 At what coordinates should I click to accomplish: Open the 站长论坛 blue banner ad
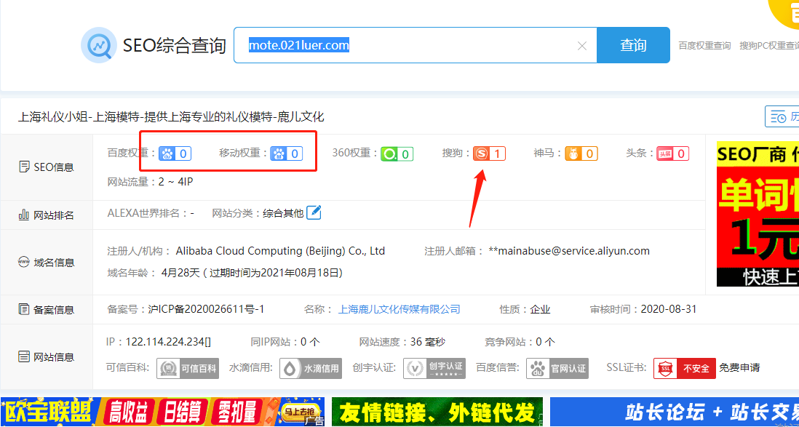click(675, 412)
